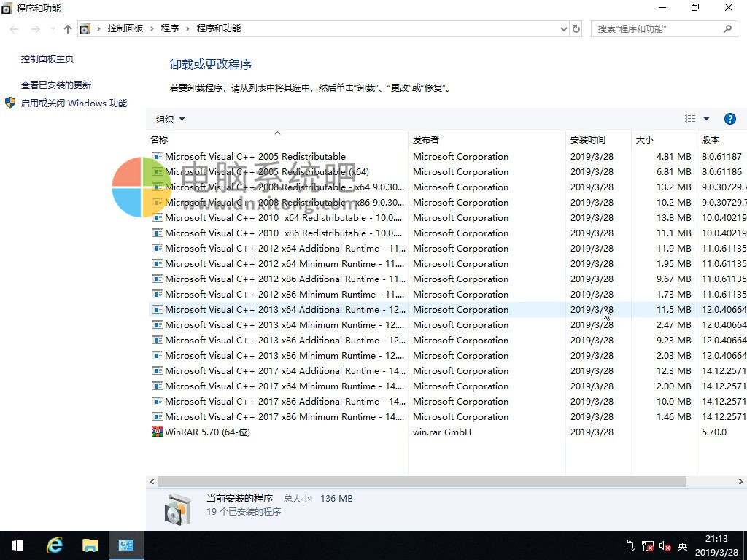Expand the view options dropdown arrow
The width and height of the screenshot is (747, 560).
coord(706,119)
